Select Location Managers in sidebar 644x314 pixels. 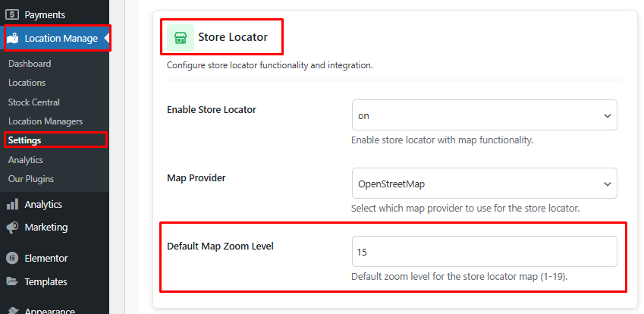point(46,121)
